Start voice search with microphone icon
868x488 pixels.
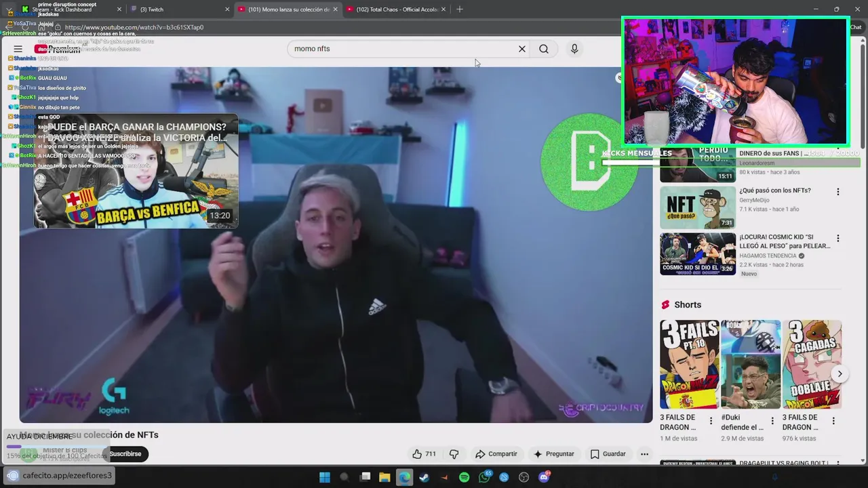(x=574, y=49)
